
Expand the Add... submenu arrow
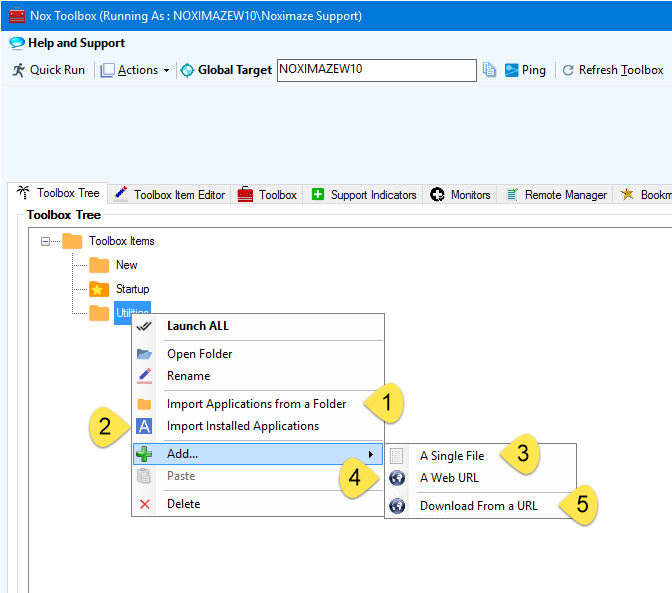point(371,454)
